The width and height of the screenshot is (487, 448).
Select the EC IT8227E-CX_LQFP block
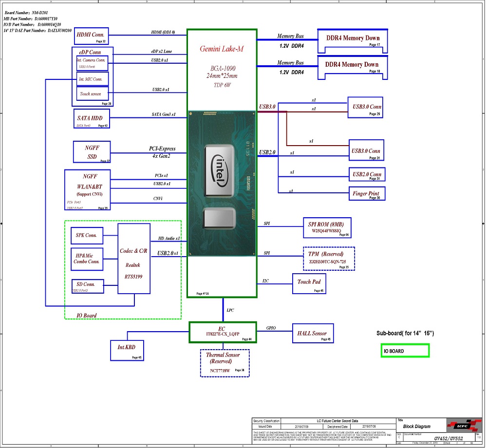[x=223, y=332]
